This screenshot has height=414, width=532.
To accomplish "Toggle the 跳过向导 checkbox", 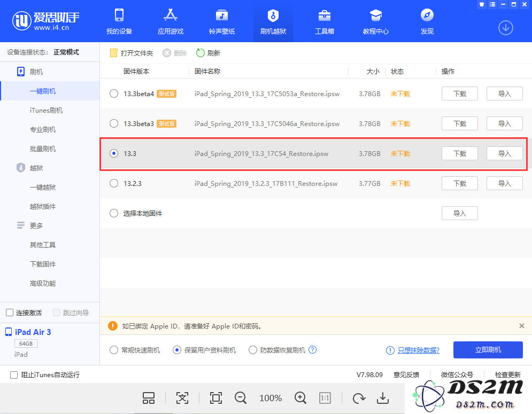I will click(x=57, y=313).
